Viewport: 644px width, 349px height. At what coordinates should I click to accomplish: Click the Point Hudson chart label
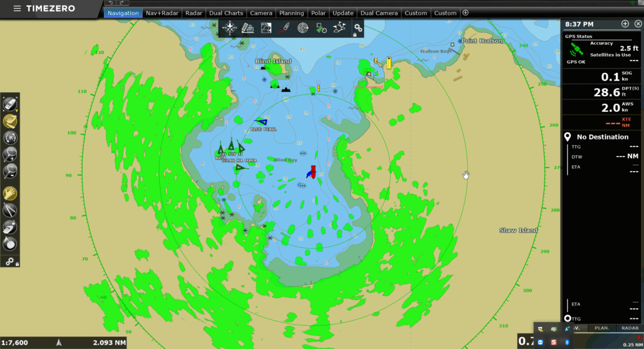481,41
